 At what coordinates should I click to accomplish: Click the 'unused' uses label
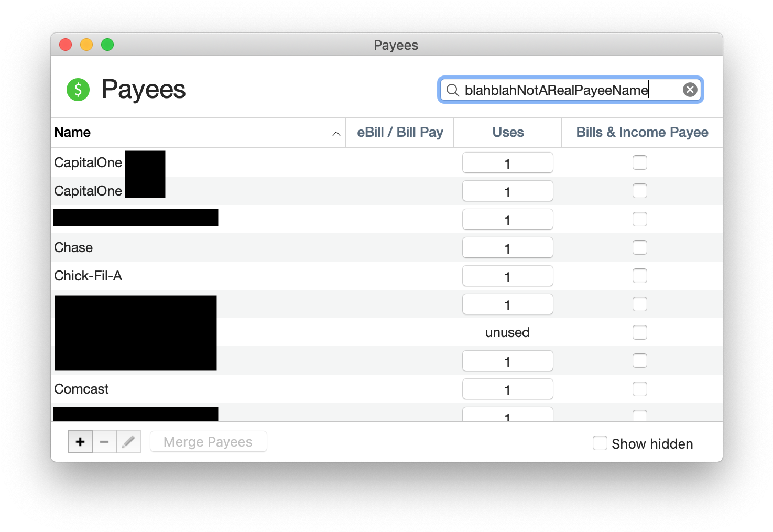(x=507, y=332)
